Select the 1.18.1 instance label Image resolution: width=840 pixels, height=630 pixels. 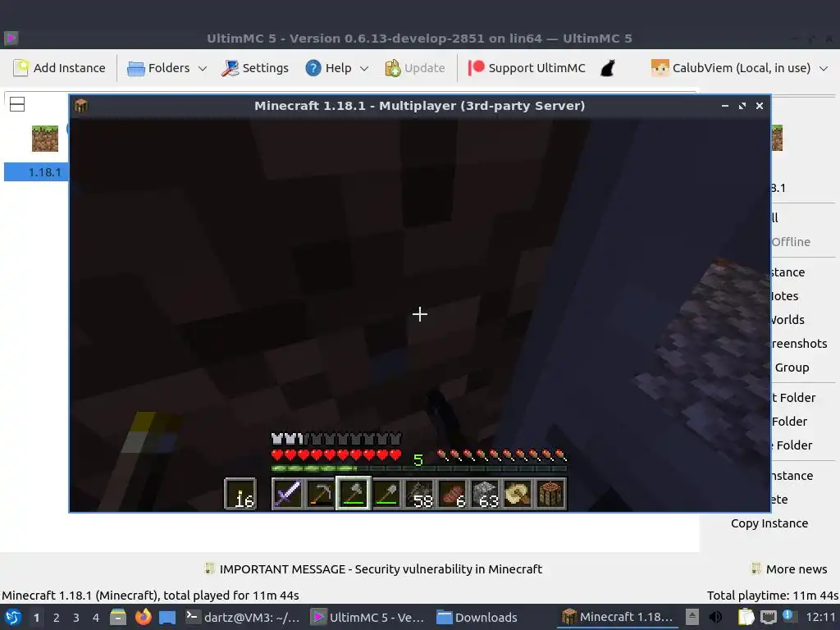(44, 172)
